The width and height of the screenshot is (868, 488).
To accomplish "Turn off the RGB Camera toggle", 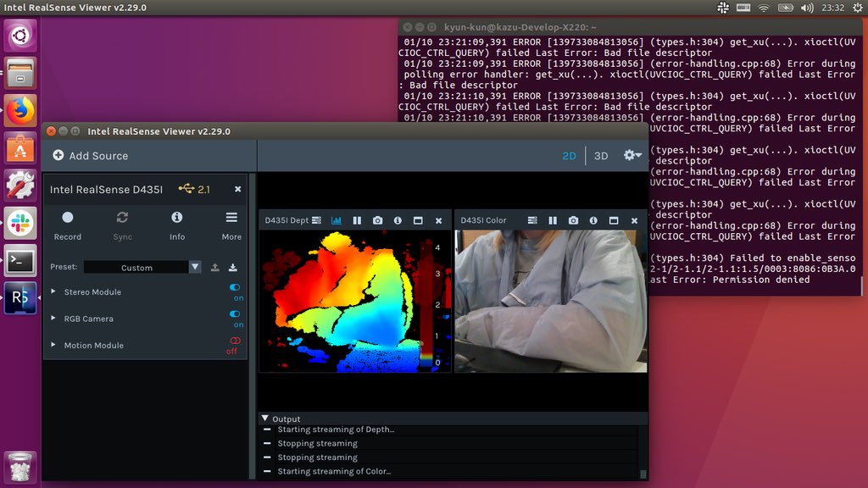I will pyautogui.click(x=236, y=314).
